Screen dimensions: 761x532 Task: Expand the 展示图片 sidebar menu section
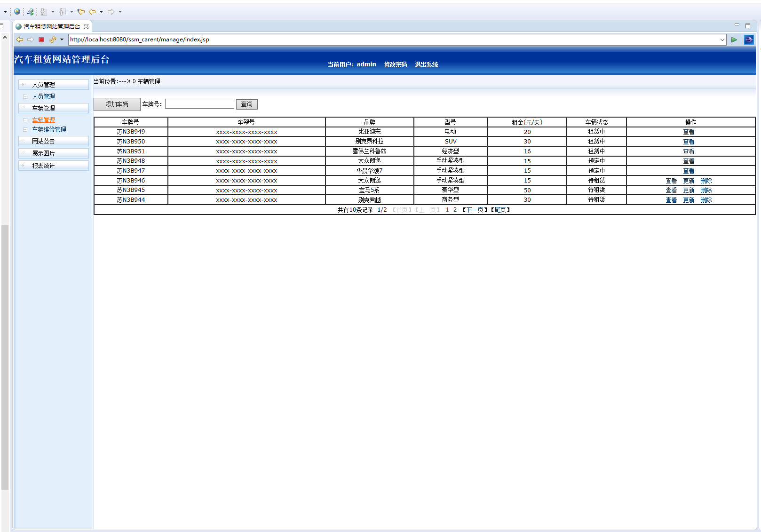[x=54, y=153]
